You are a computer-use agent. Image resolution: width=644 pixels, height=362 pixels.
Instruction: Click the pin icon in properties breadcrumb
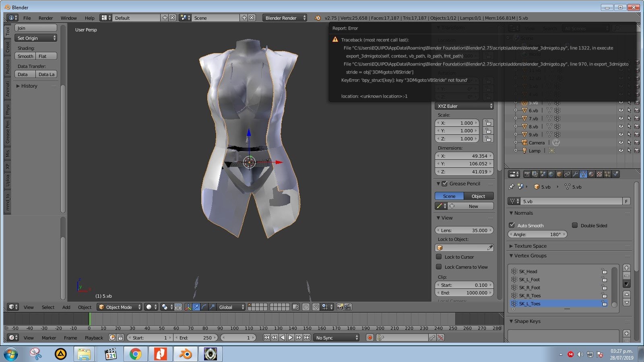(512, 187)
